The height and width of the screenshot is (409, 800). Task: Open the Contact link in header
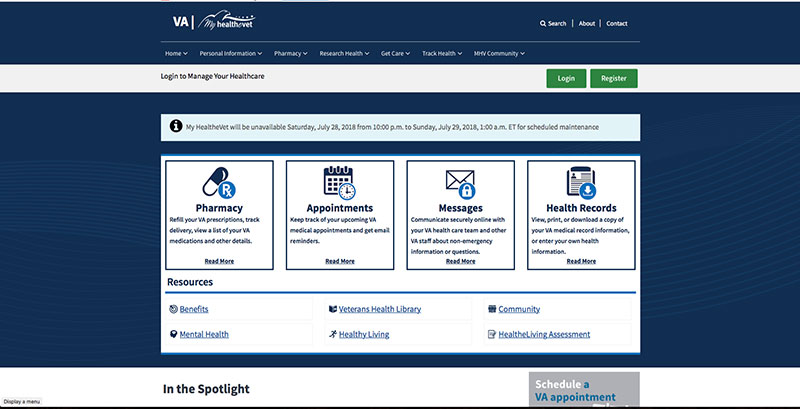[617, 23]
